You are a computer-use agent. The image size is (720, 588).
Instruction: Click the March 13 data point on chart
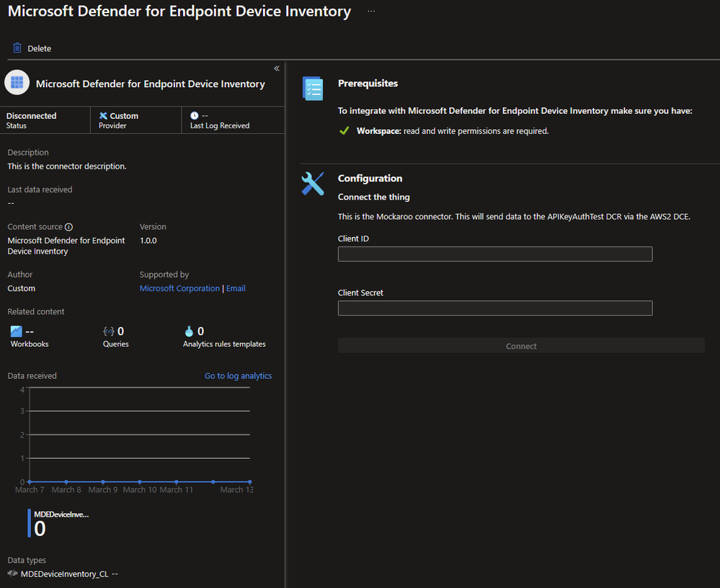click(x=250, y=481)
